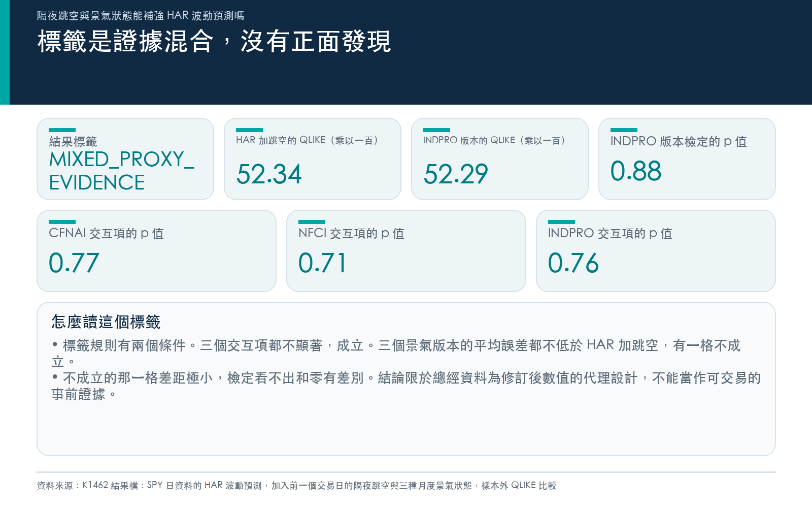
Task: Select the value 52.29
Action: click(x=456, y=174)
